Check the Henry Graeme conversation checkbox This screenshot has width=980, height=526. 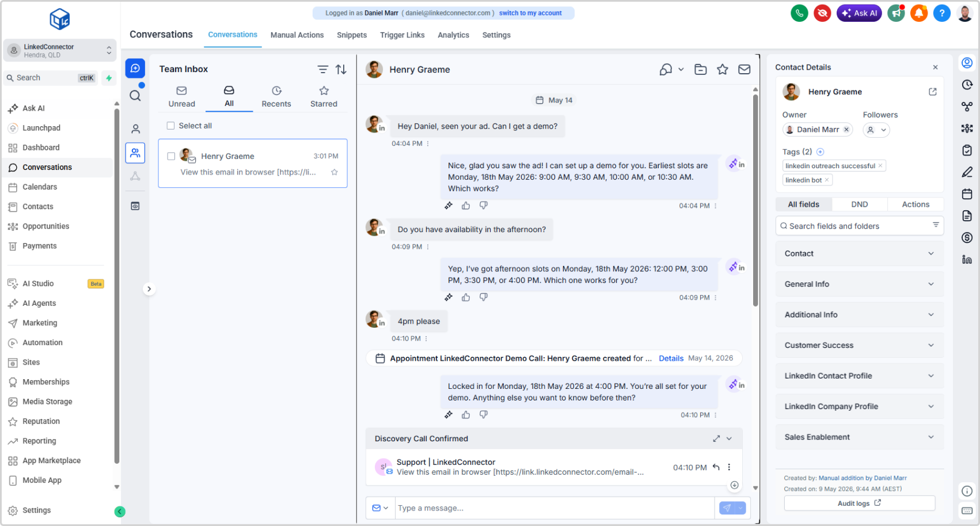171,156
